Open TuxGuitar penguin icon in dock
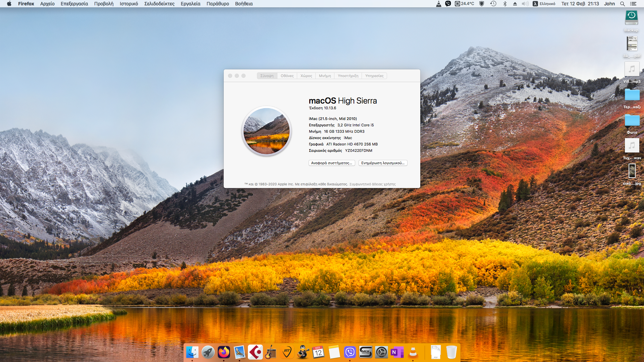Screen dimensions: 644x362 click(x=303, y=352)
